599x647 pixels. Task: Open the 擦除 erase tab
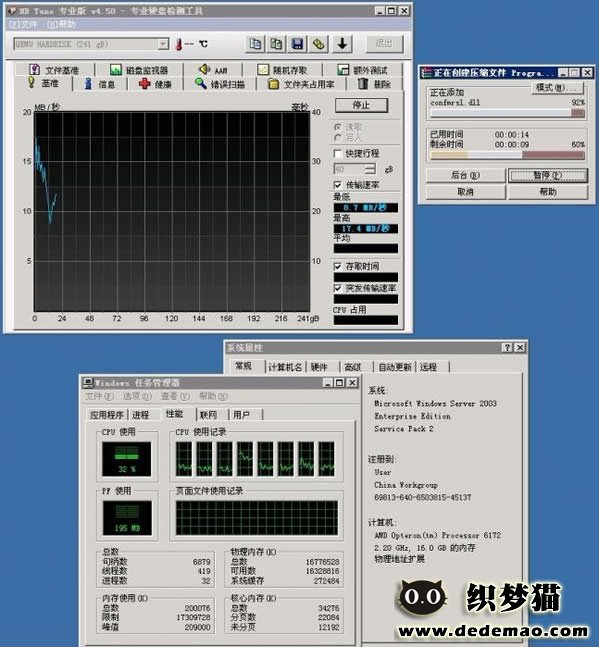click(374, 84)
